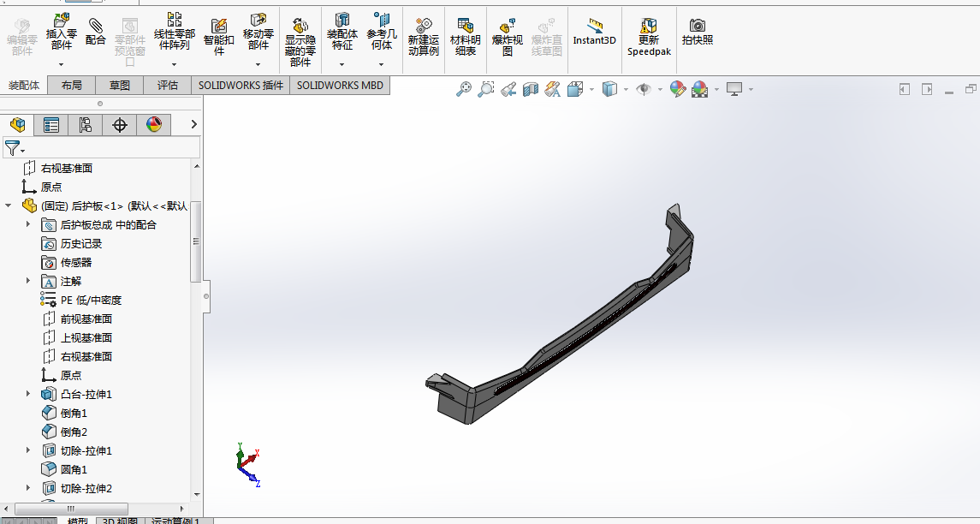Click the Apply Scene icon
Screen dimensions: 980x524
pos(700,89)
